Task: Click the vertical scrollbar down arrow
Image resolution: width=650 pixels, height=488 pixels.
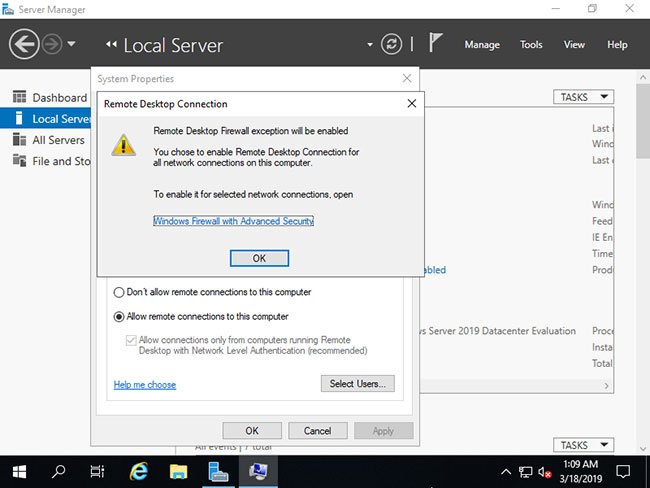Action: click(643, 448)
